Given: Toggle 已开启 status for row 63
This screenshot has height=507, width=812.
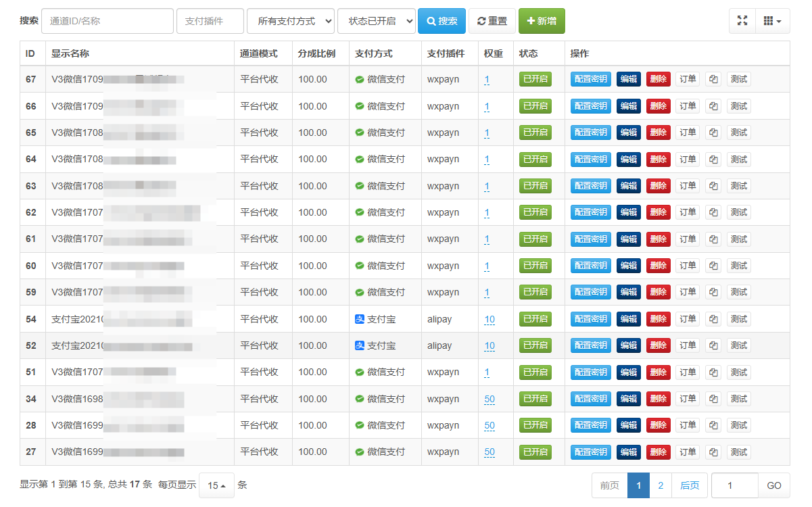Looking at the screenshot, I should (535, 186).
